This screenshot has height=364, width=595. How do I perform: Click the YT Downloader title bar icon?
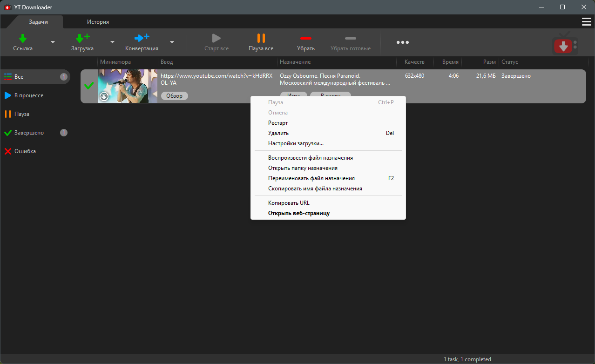[7, 7]
